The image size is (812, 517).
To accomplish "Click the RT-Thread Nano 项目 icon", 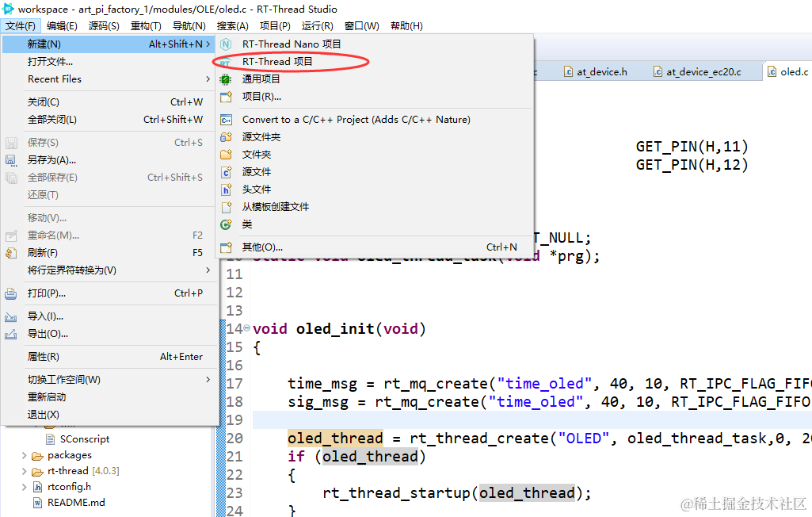I will (226, 44).
